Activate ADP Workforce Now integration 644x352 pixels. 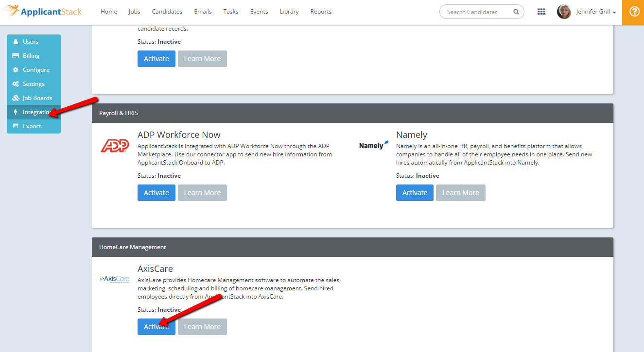(156, 193)
